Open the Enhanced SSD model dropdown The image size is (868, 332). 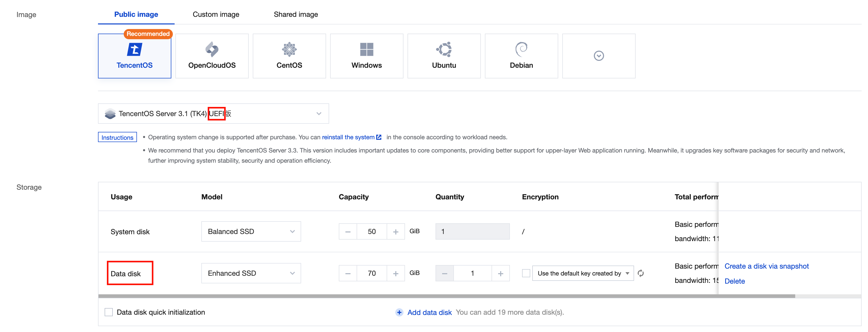coord(251,273)
